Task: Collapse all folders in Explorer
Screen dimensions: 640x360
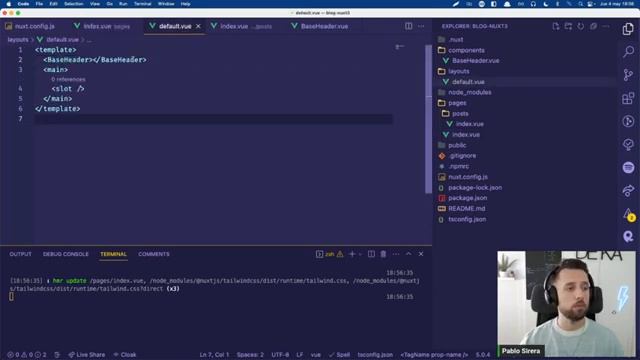Action: [x=593, y=26]
